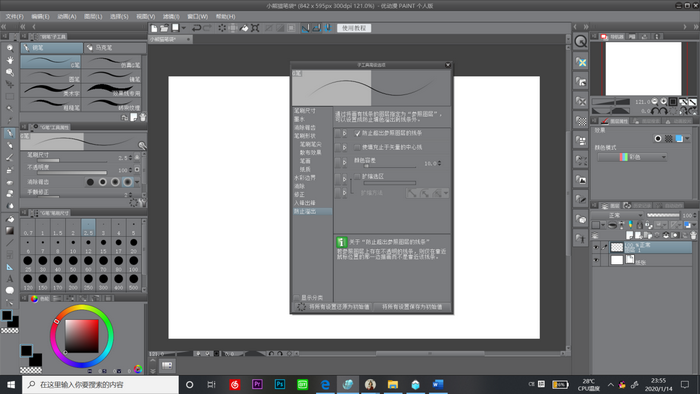Screen dimensions: 700x394
Task: Click wrench icon in tool property panel
Action: click(142, 145)
